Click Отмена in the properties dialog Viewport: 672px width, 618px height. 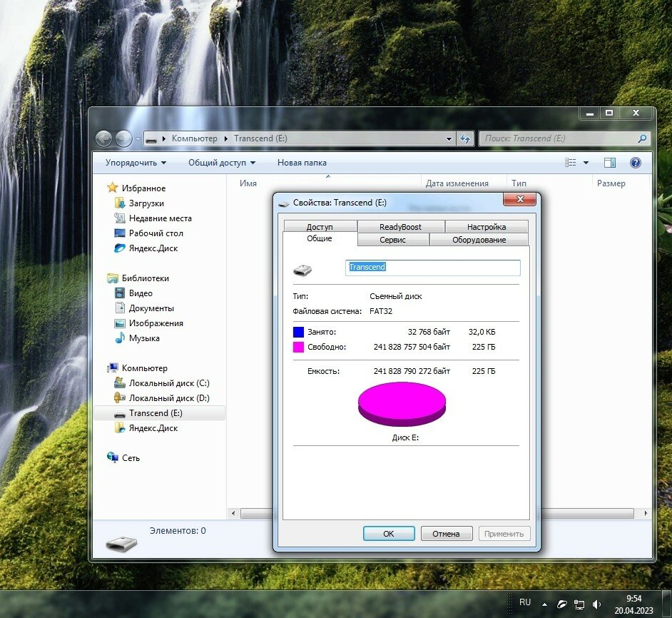pyautogui.click(x=446, y=534)
